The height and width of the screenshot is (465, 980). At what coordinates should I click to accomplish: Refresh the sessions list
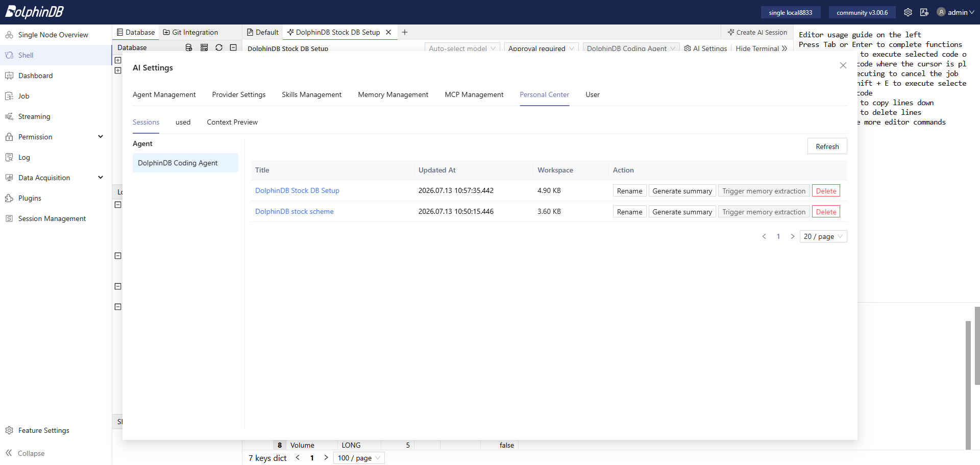pyautogui.click(x=827, y=146)
